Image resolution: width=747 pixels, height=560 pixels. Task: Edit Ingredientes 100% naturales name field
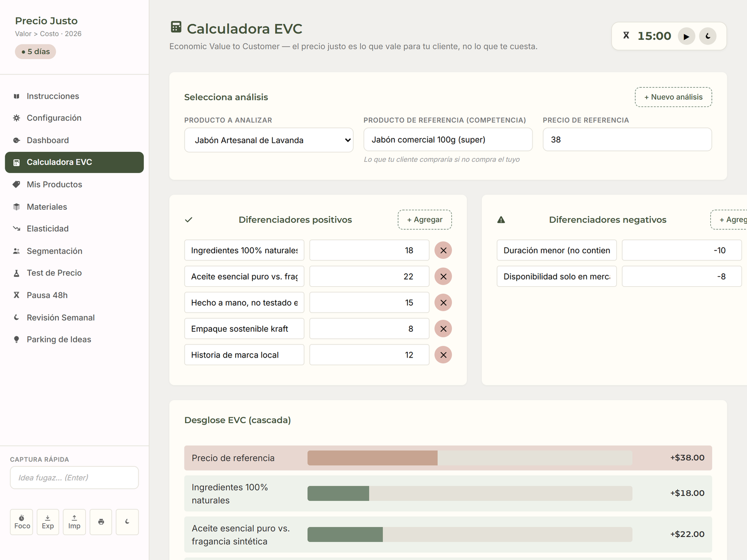(x=244, y=250)
